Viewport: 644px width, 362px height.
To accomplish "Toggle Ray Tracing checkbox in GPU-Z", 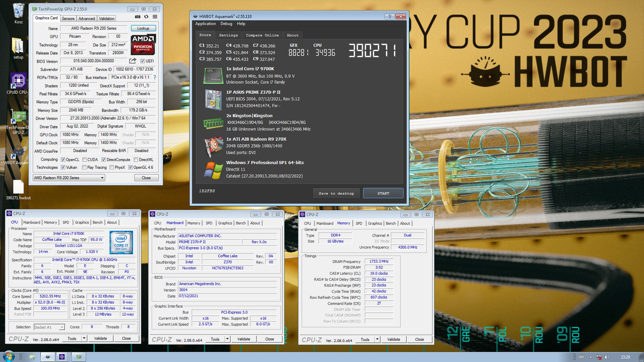I will point(84,167).
